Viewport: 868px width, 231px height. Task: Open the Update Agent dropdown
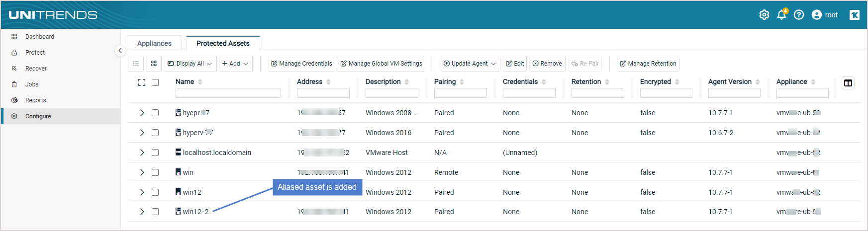[x=470, y=64]
